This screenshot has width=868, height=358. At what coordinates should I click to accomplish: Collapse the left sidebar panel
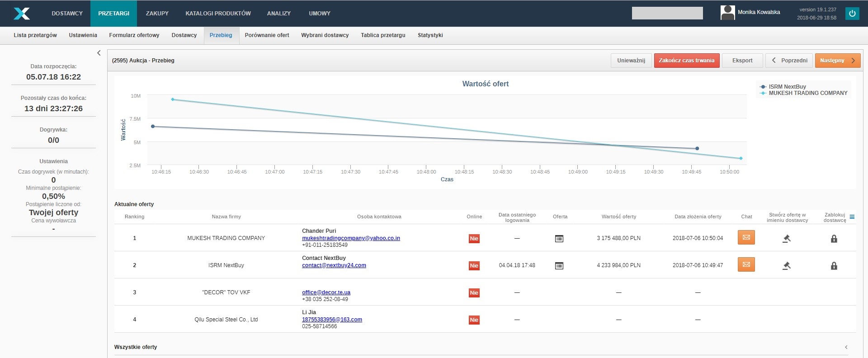pos(99,53)
